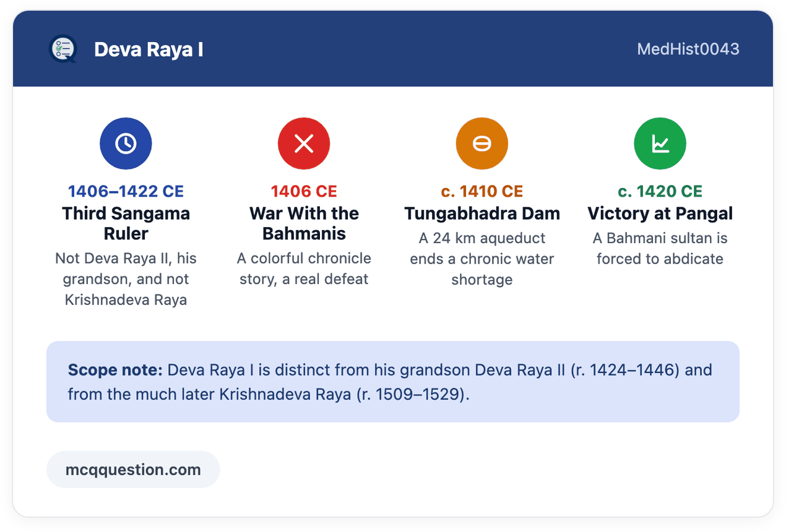
Task: Open the mcqquestion.com link
Action: click(x=133, y=470)
